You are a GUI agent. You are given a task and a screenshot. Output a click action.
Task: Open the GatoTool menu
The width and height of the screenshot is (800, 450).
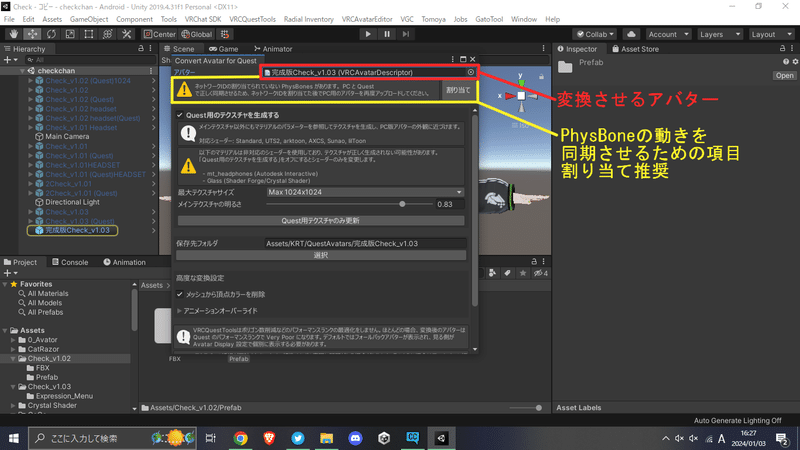[489, 19]
